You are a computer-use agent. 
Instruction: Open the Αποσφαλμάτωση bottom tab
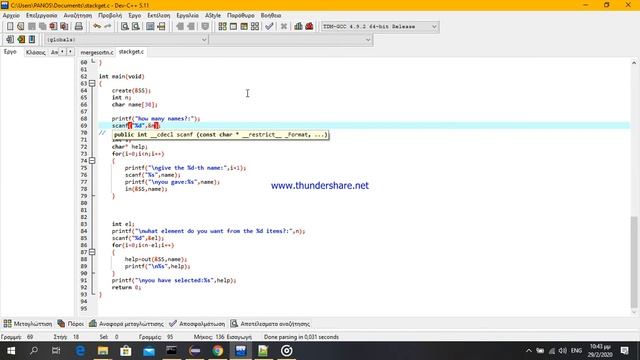(197, 324)
